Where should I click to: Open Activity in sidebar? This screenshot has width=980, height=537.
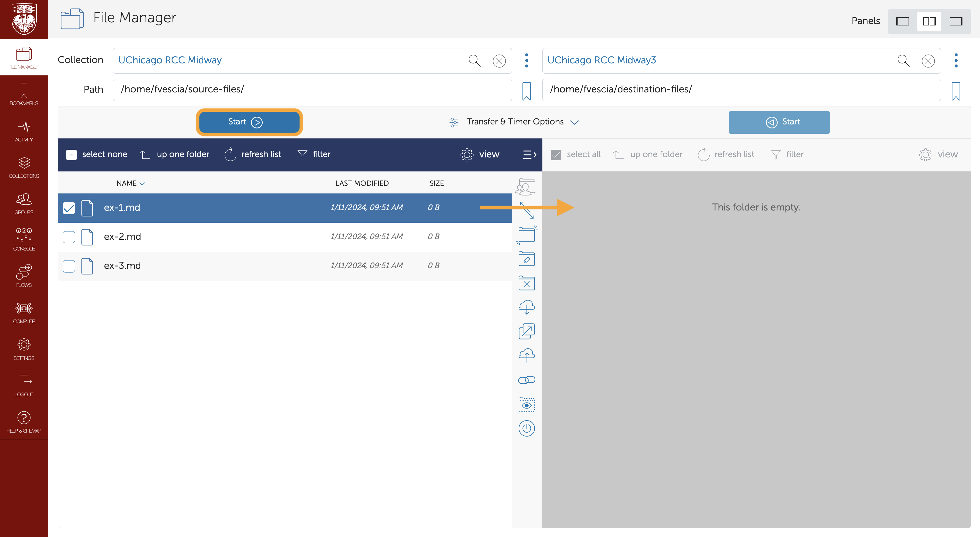24,130
